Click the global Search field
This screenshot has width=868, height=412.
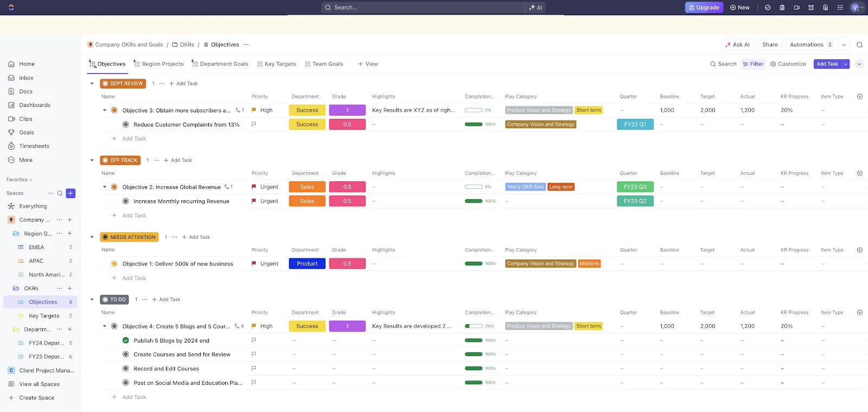pos(423,8)
